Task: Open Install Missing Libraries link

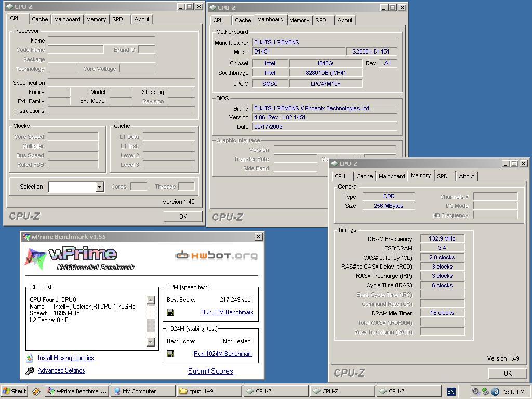Action: coord(66,358)
